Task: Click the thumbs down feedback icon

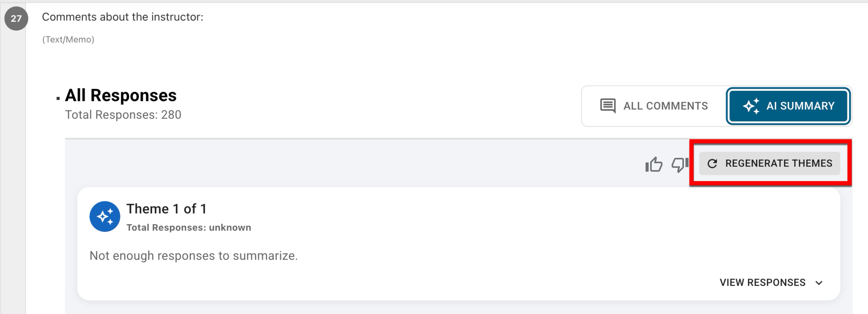Action: [x=679, y=164]
